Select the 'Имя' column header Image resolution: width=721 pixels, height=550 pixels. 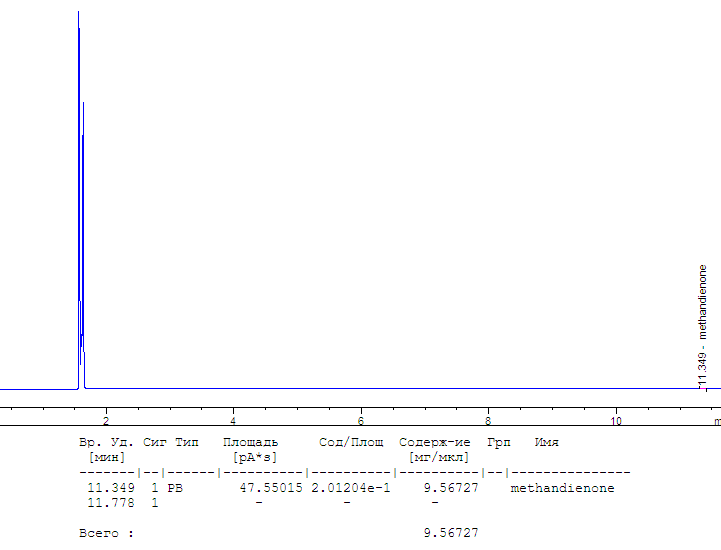coord(546,442)
